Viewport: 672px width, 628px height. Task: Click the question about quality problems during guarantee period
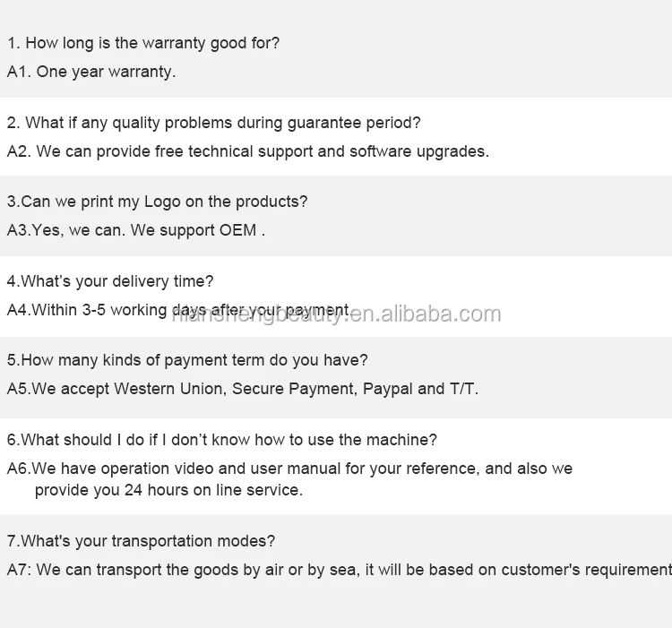tap(214, 124)
